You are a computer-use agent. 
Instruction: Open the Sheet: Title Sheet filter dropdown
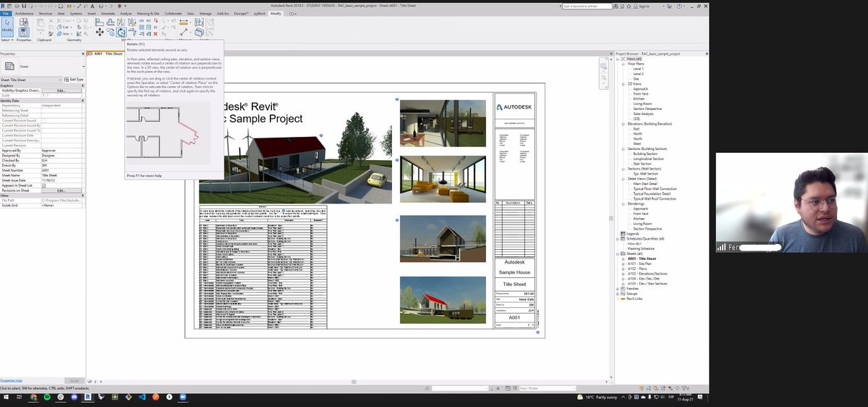pyautogui.click(x=61, y=80)
